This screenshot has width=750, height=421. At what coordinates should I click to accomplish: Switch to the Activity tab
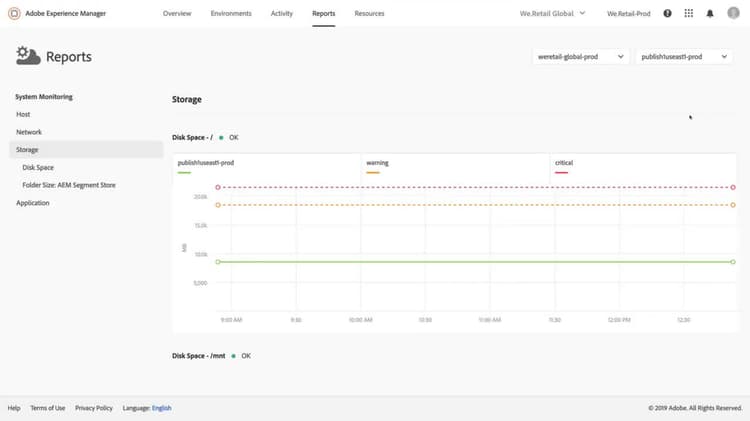(282, 13)
